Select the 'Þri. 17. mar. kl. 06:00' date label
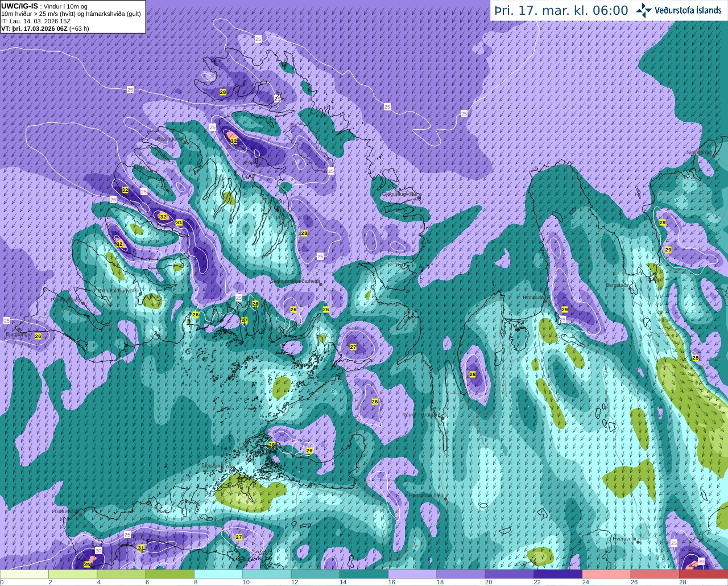Screen dimensions: 728x586 click(561, 11)
